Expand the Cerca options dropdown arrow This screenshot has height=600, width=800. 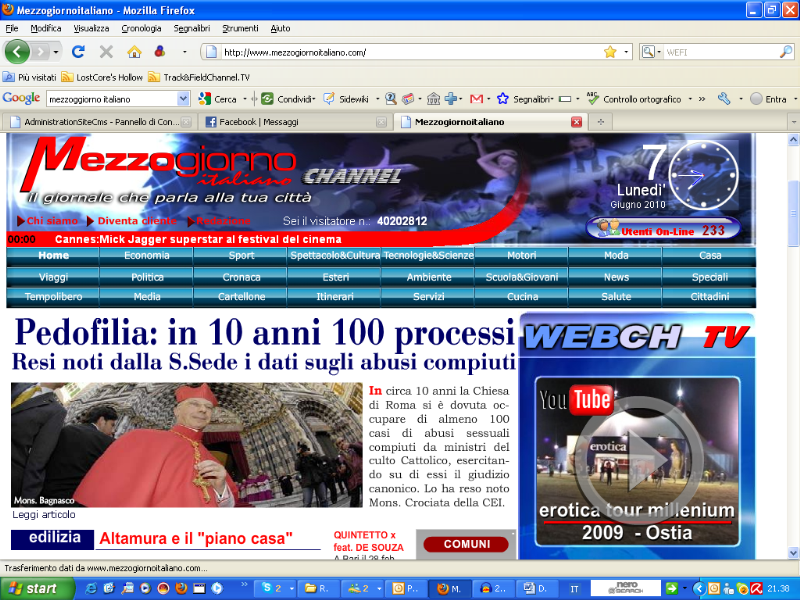(x=245, y=99)
